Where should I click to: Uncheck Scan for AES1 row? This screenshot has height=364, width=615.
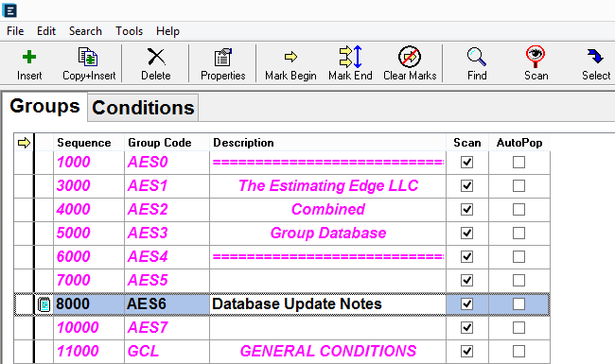coord(466,185)
